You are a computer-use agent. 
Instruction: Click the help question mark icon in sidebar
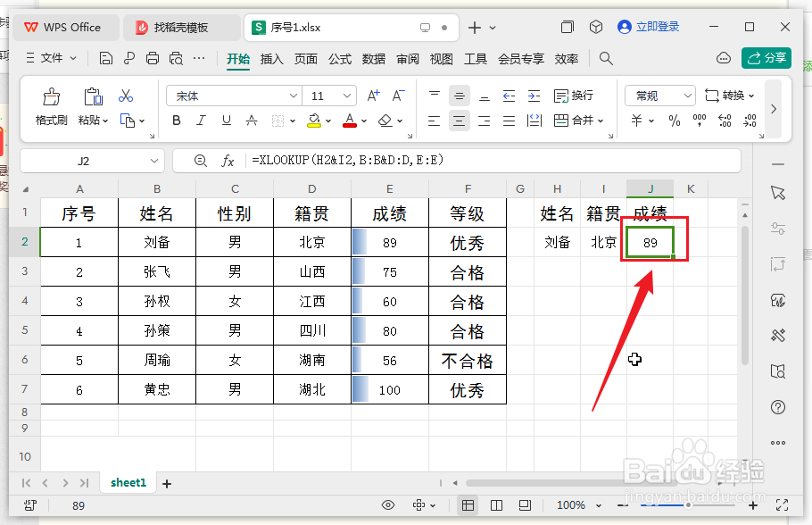pos(778,408)
